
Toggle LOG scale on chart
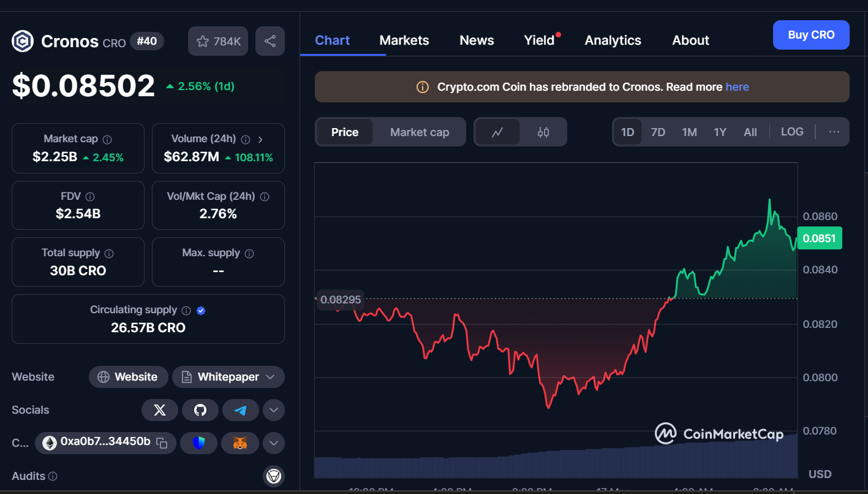[x=792, y=132]
